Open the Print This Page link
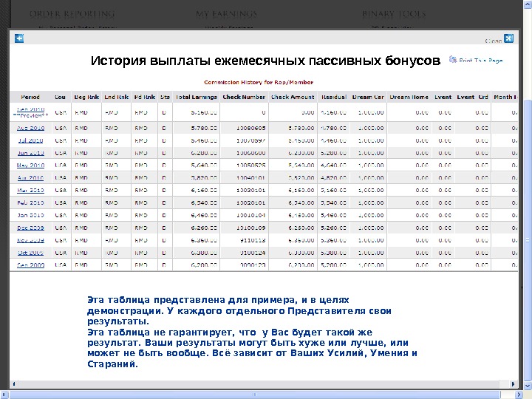 pyautogui.click(x=480, y=61)
